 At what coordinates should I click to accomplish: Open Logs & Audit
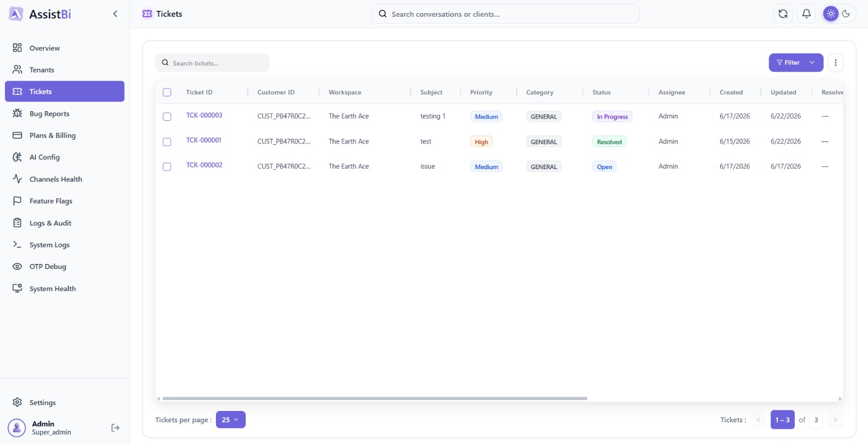tap(65, 223)
